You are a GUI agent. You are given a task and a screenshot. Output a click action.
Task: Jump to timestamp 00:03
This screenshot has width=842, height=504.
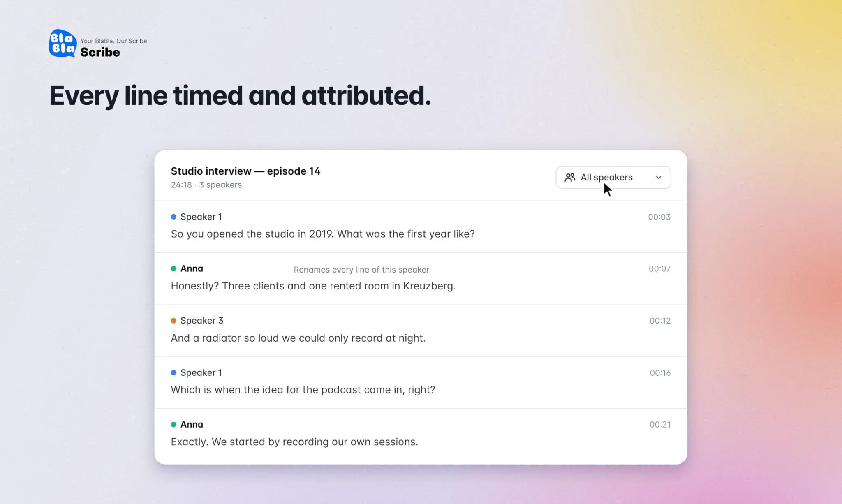pos(659,217)
